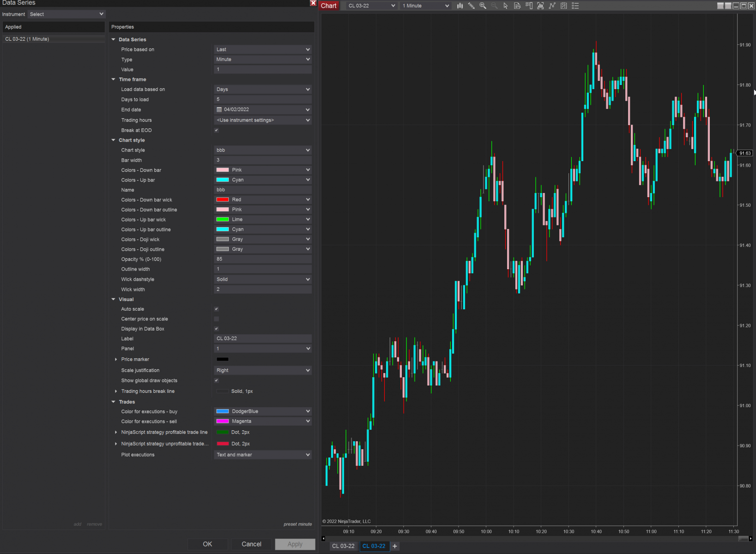
Task: Select applied series CL 03-22 (1 Minute)
Action: [x=54, y=39]
